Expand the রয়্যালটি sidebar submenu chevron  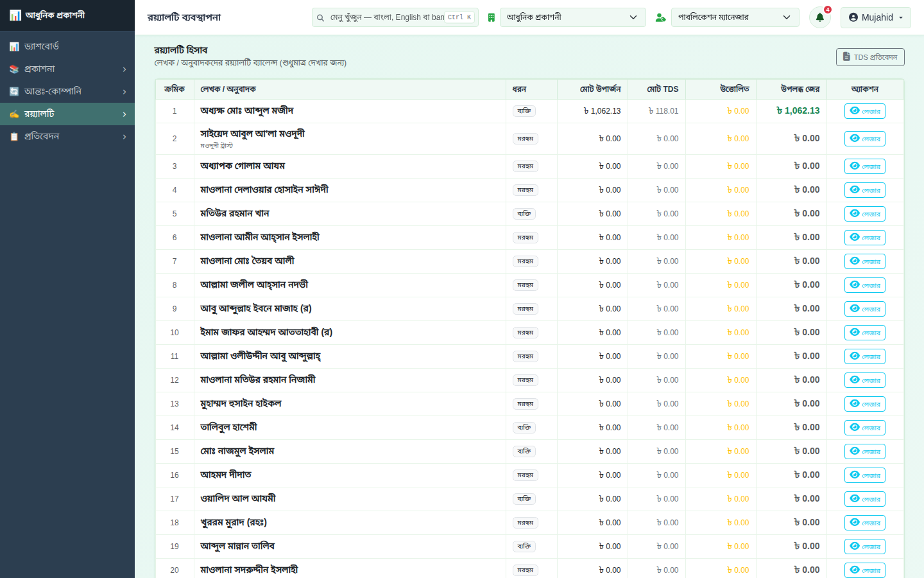click(124, 114)
